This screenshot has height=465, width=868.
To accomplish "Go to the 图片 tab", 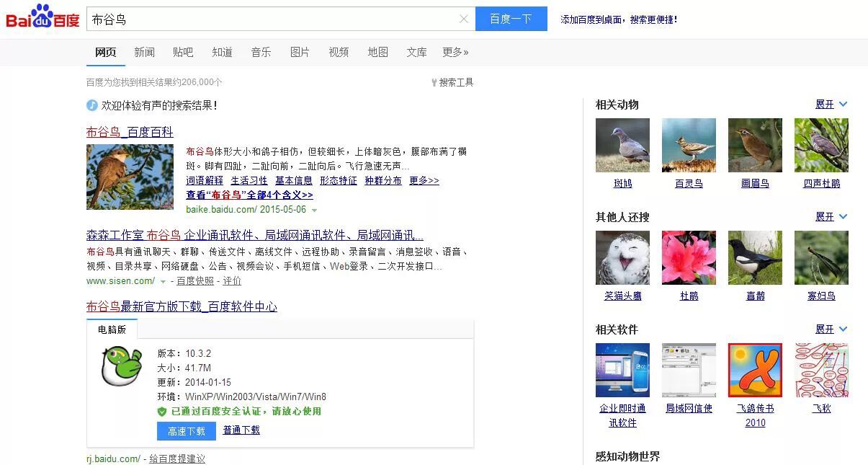I will 300,52.
